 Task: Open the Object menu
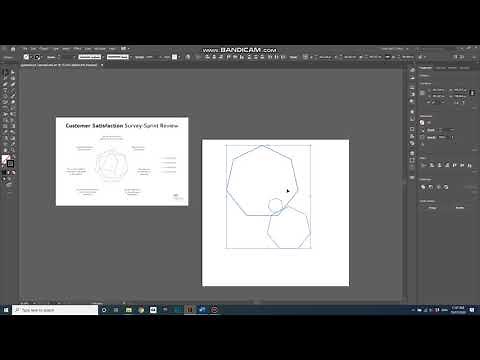[x=44, y=49]
